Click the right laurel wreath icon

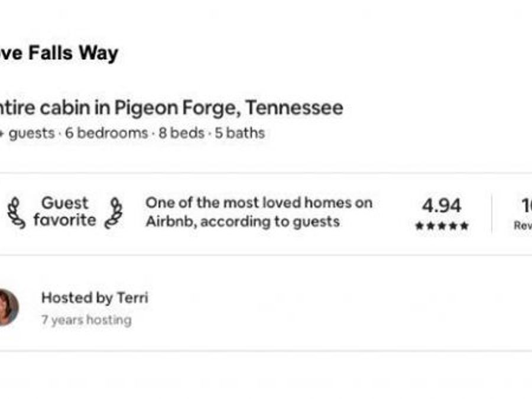113,213
